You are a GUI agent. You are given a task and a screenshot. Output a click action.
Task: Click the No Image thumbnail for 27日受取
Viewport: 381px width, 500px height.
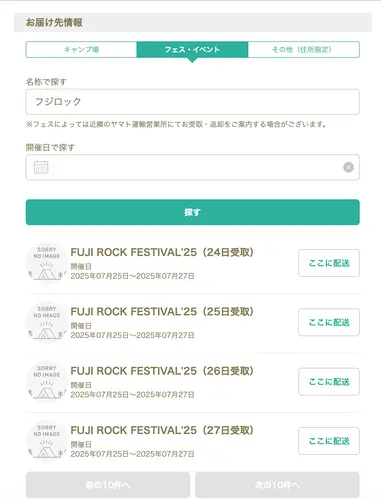tap(47, 441)
